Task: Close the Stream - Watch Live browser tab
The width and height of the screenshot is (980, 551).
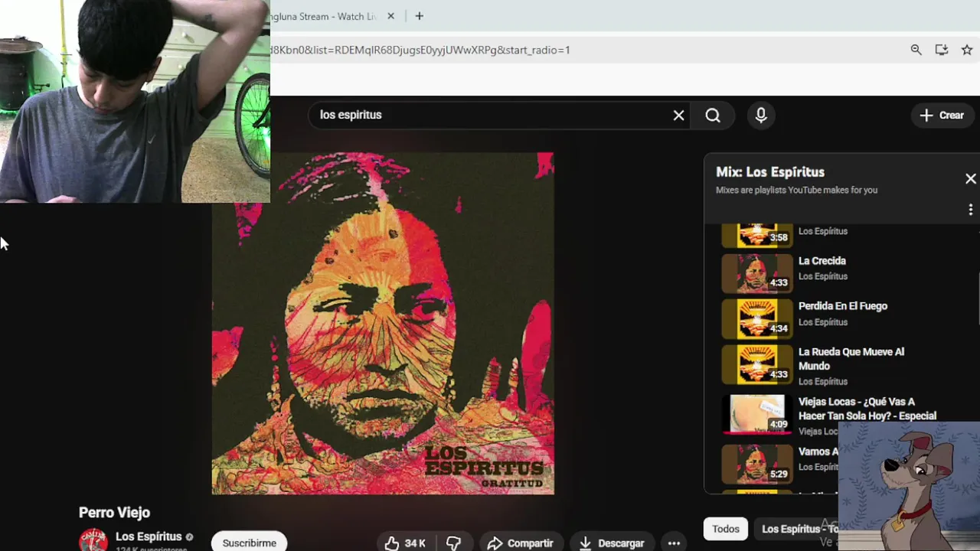Action: [390, 16]
